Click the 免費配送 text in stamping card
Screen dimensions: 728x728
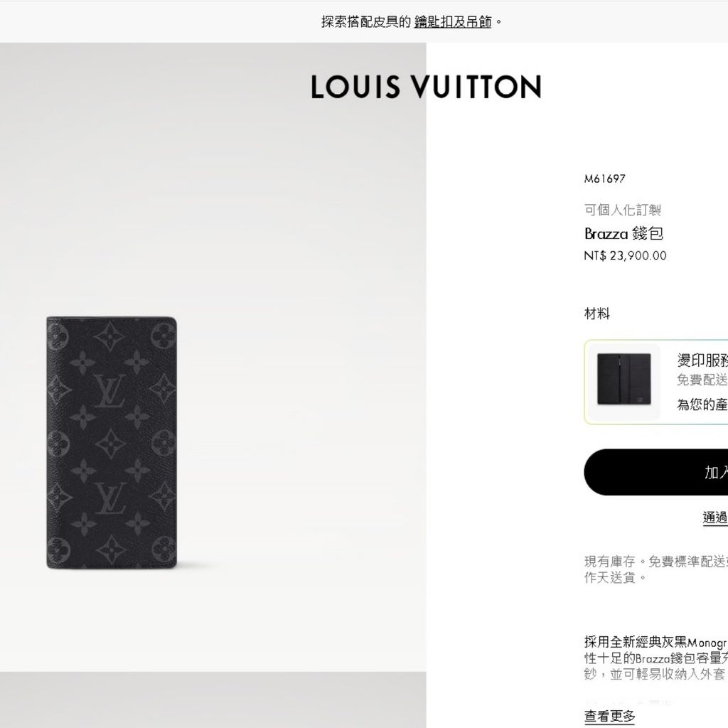coord(702,380)
